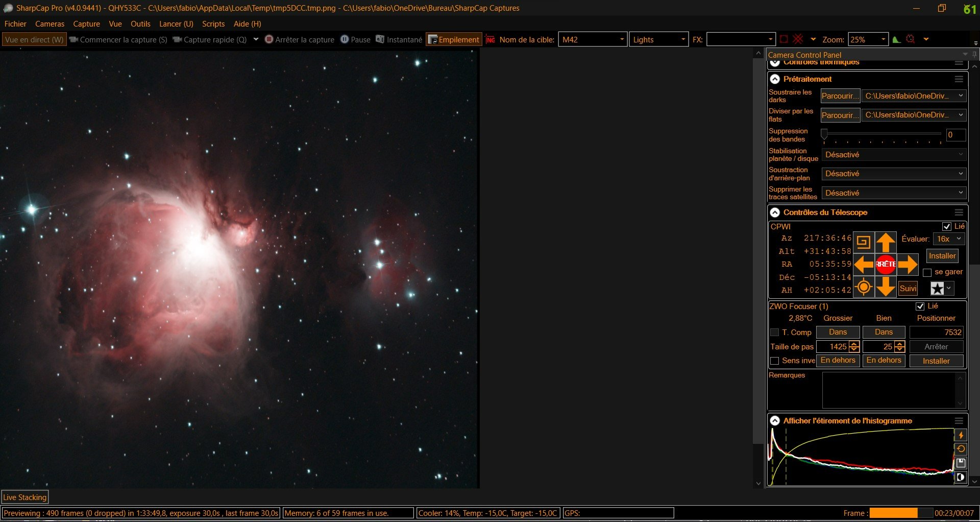
Task: Click the Remarques notes text box
Action: (893, 390)
